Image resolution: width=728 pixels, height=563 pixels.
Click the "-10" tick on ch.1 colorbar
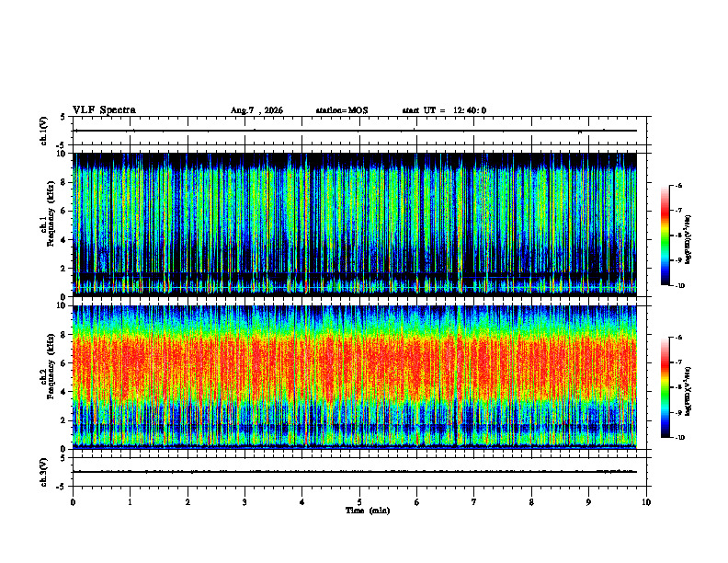679,286
